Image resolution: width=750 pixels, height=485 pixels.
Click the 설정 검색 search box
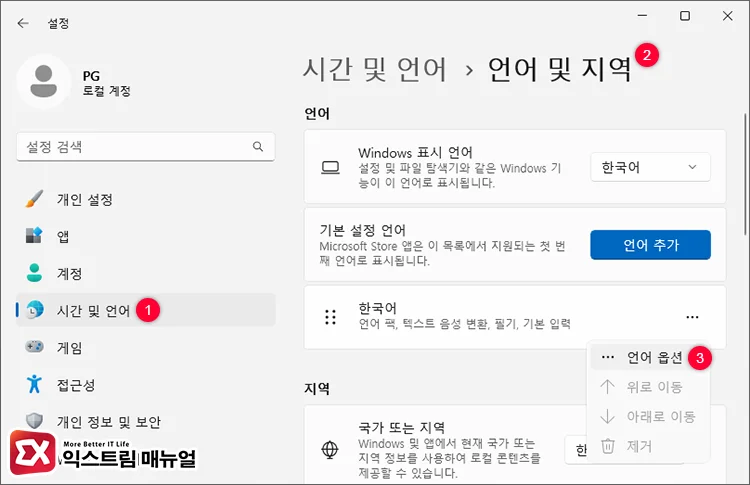point(146,147)
